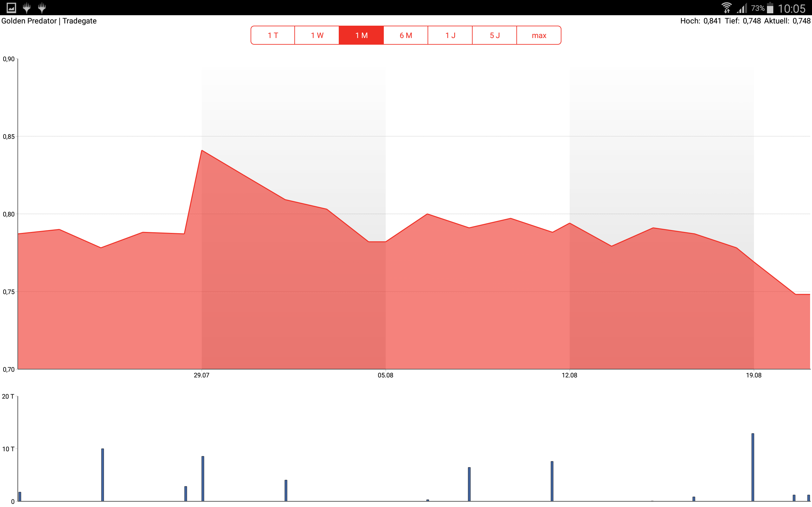The height and width of the screenshot is (507, 812).
Task: Tap the Wi-Fi status icon
Action: point(727,8)
